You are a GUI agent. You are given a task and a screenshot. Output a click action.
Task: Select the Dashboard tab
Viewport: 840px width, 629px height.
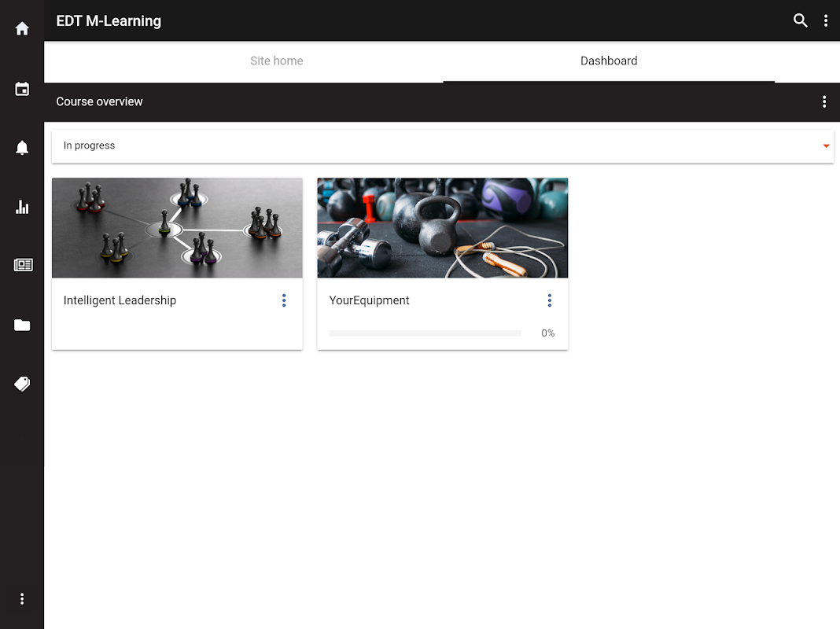pos(609,61)
